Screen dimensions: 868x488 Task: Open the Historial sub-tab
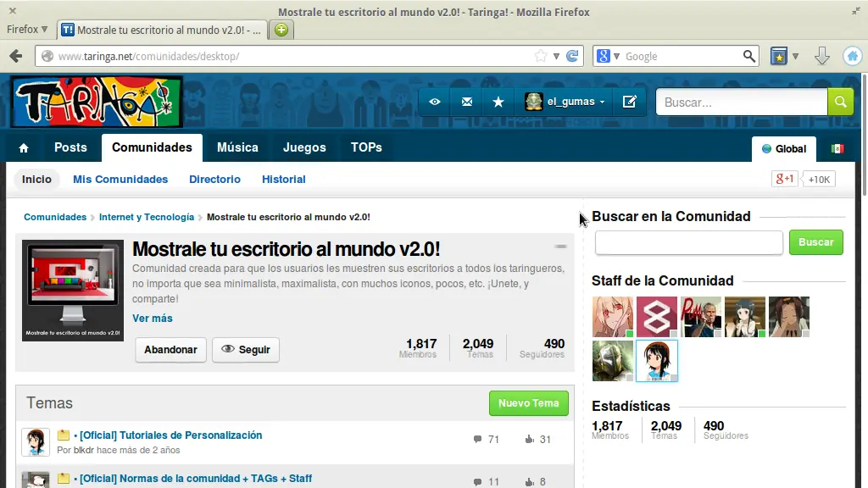click(x=283, y=180)
